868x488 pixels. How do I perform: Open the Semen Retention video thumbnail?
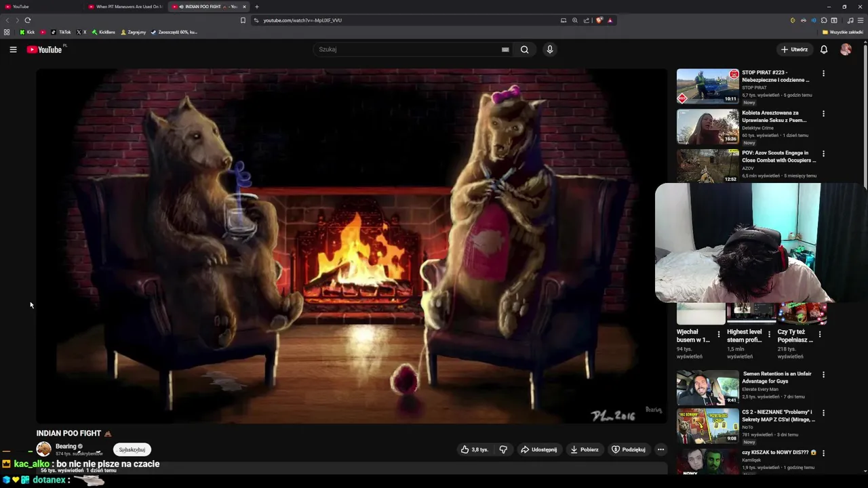[708, 388]
